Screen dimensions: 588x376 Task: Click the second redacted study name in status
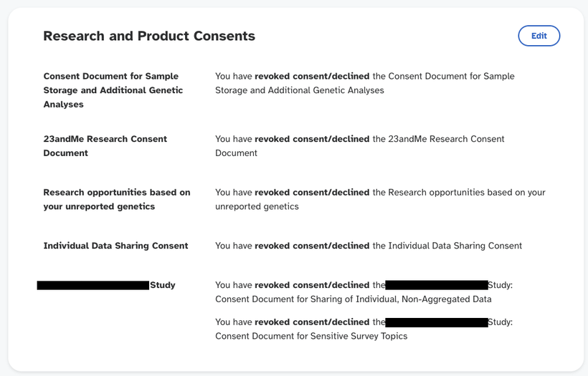tap(437, 322)
